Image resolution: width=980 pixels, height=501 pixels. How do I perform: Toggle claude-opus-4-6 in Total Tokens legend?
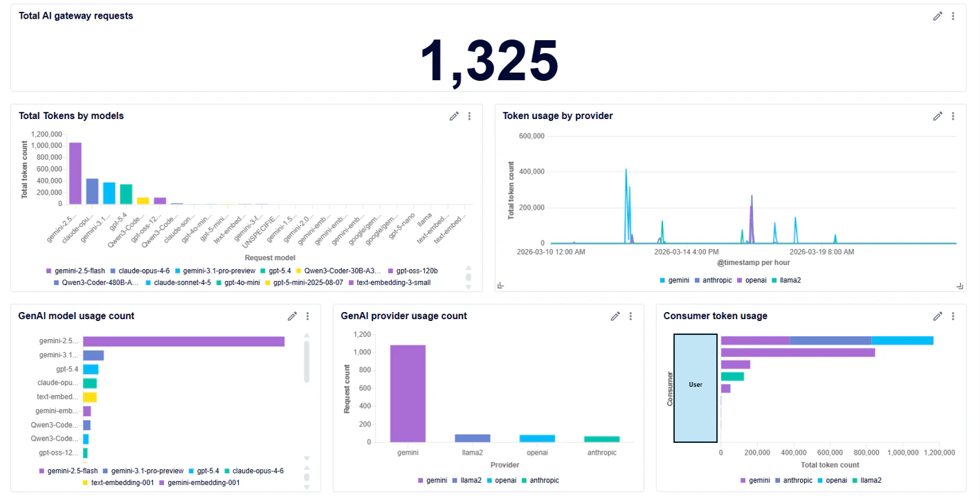pos(140,271)
